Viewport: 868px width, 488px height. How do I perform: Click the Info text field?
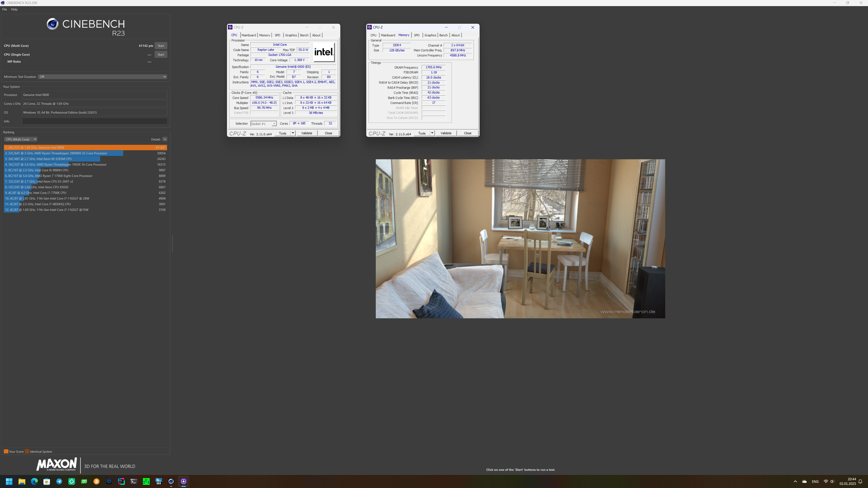click(95, 121)
